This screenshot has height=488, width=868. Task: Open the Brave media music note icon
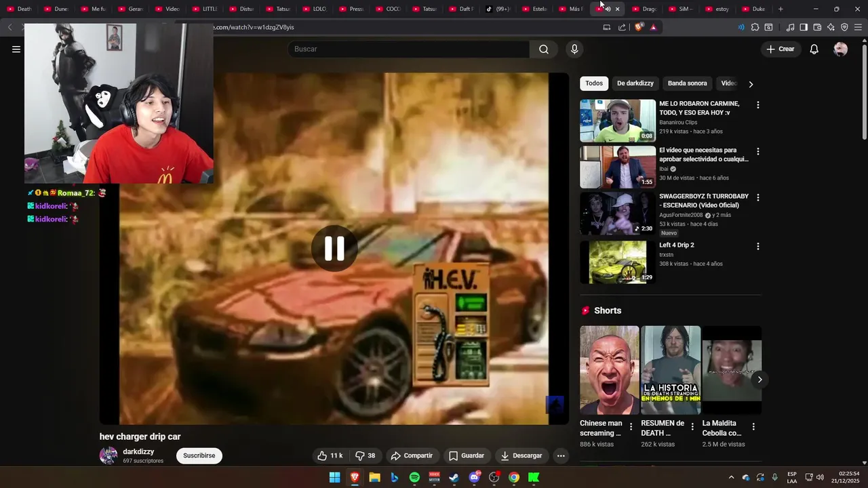(x=790, y=27)
